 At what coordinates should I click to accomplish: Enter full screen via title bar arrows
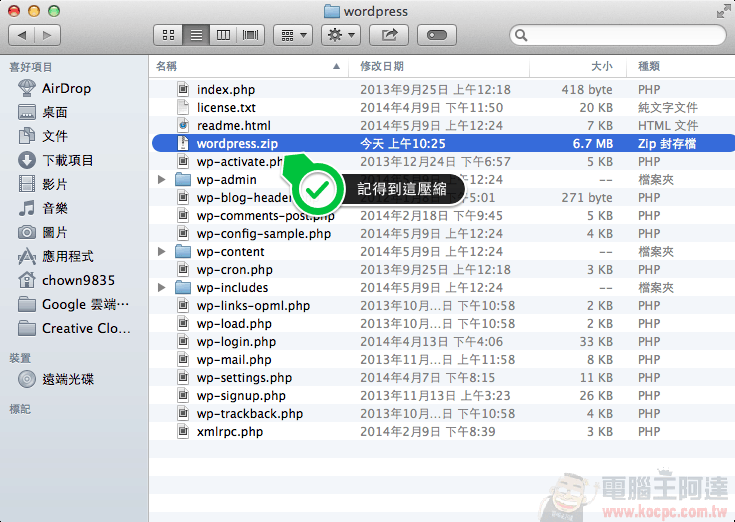[723, 11]
